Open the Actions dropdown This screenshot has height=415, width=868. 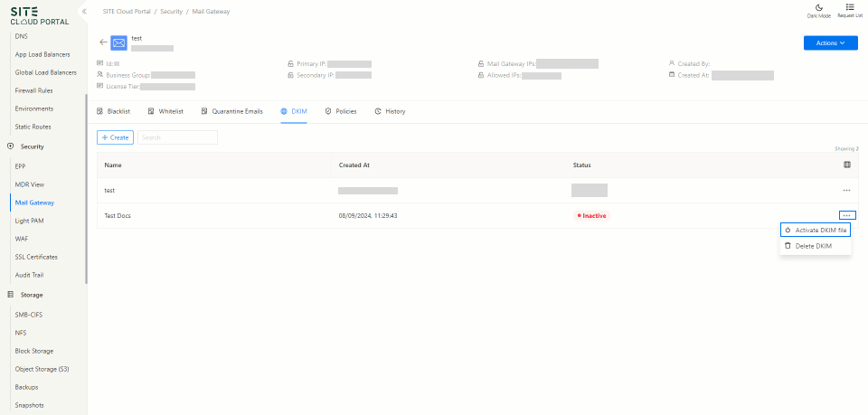coord(830,42)
